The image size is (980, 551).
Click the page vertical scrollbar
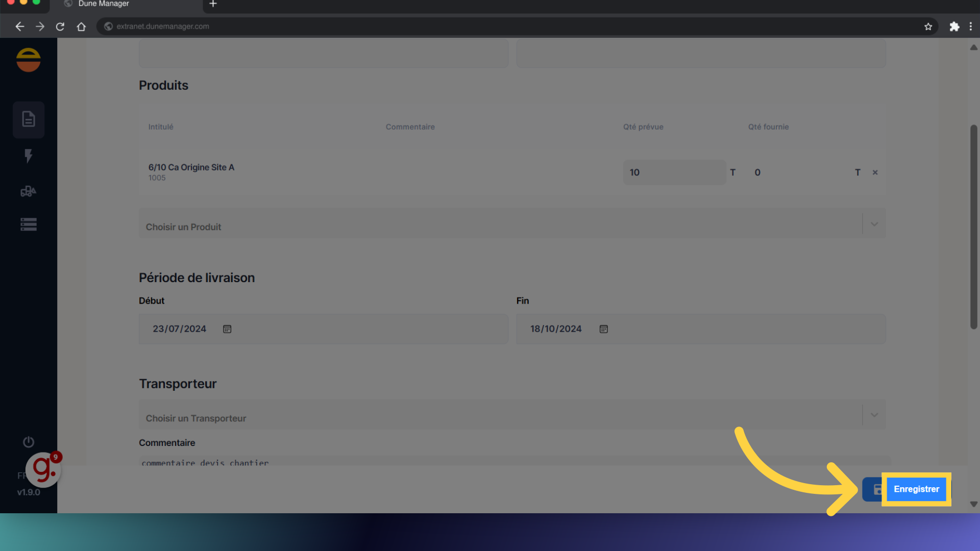973,227
